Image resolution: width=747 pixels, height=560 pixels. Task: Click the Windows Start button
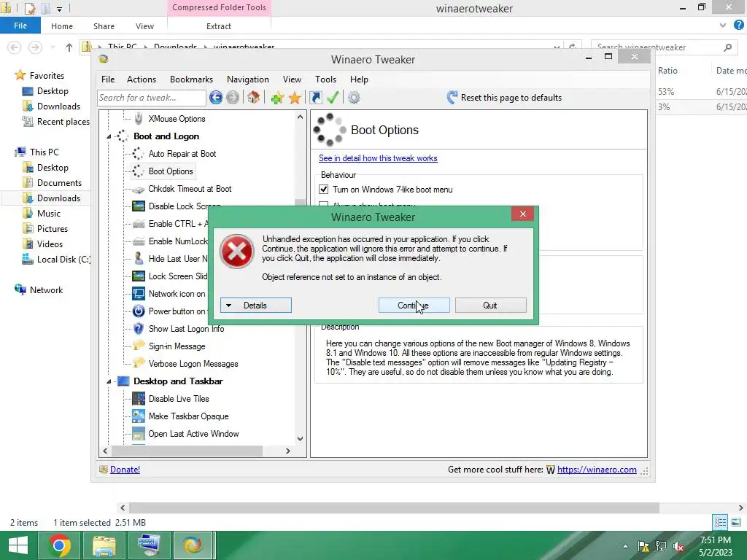(18, 545)
